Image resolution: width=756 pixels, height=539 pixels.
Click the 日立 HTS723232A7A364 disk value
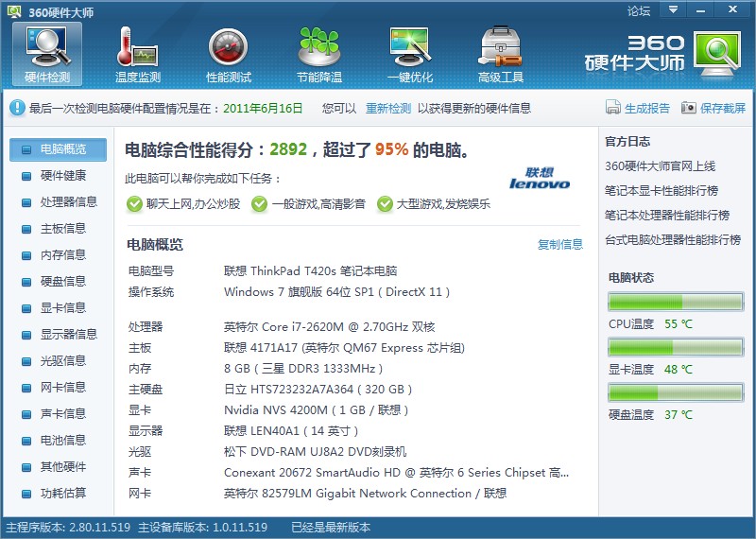(318, 390)
